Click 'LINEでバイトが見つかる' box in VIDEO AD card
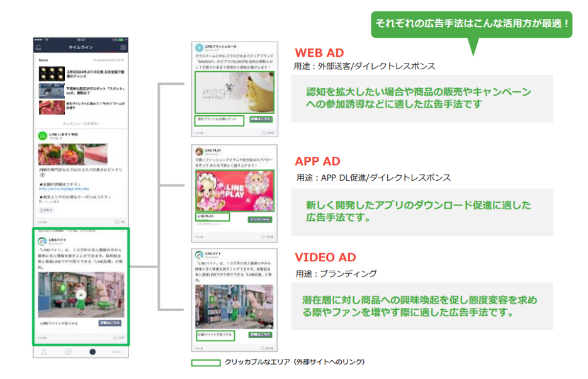Screen dimensions: 588x379 [216, 335]
